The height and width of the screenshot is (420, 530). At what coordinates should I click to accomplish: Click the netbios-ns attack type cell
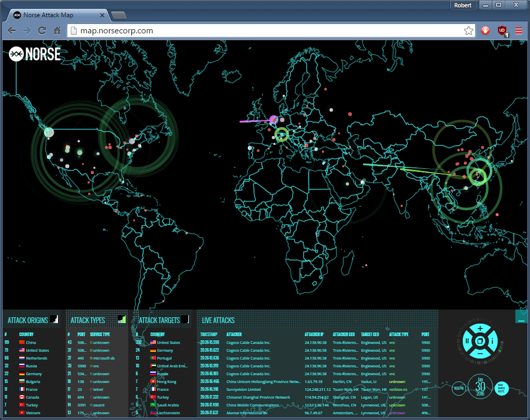coord(398,389)
